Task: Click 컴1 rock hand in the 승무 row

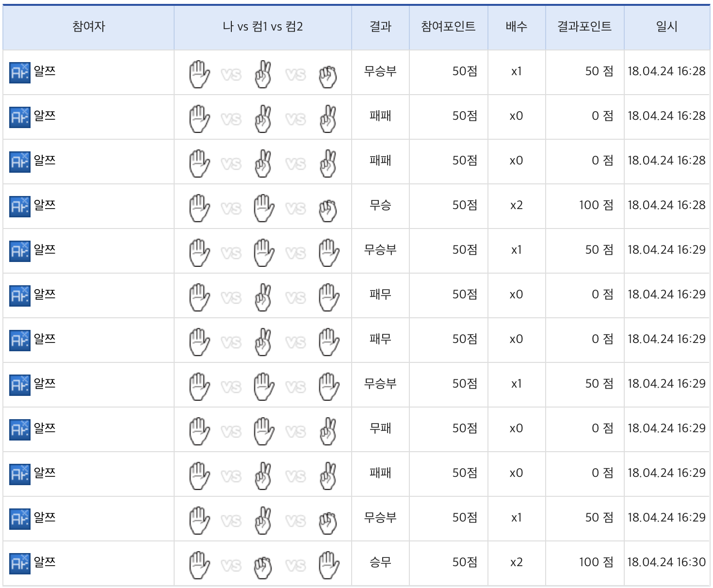Action: click(263, 566)
